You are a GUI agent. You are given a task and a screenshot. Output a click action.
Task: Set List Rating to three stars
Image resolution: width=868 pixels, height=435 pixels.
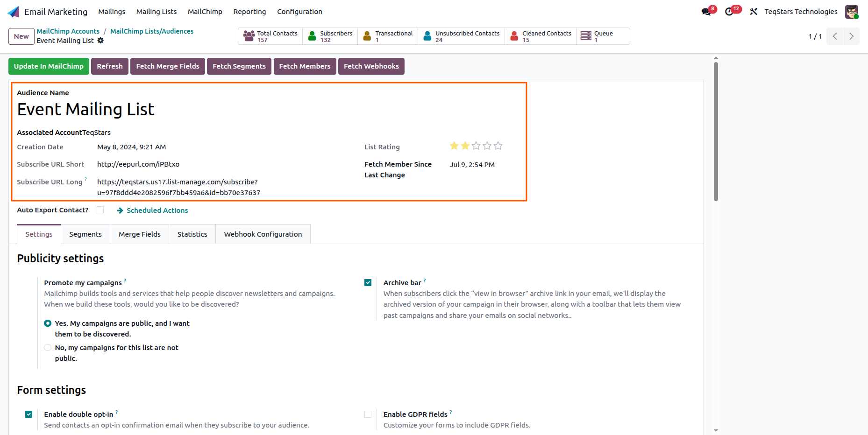tap(476, 146)
